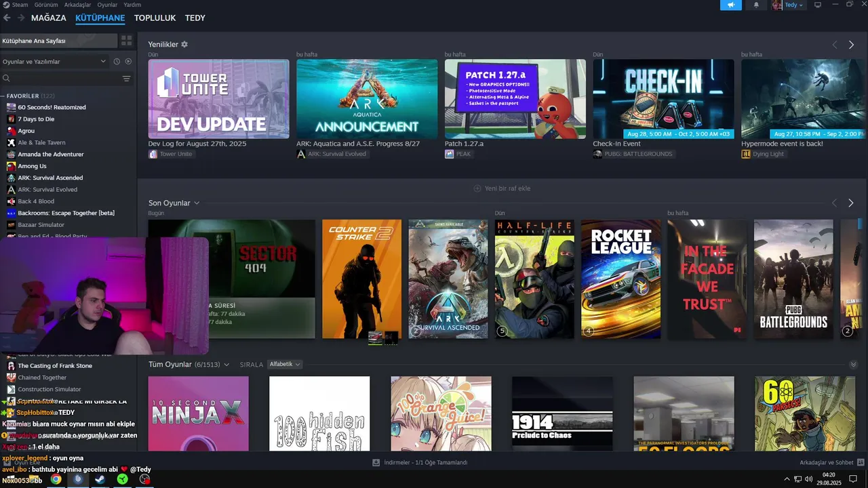Open the notifications bell
This screenshot has width=868, height=488.
[756, 5]
